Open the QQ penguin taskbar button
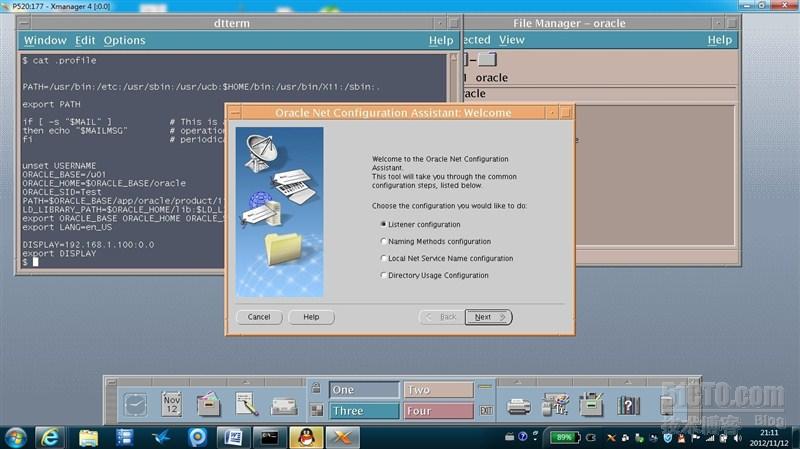This screenshot has height=449, width=800. 306,438
